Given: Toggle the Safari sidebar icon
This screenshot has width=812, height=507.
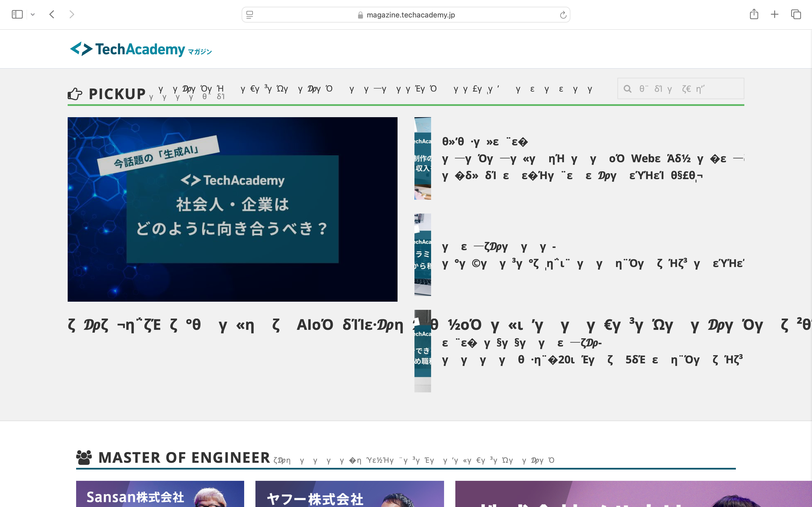Looking at the screenshot, I should [x=17, y=14].
